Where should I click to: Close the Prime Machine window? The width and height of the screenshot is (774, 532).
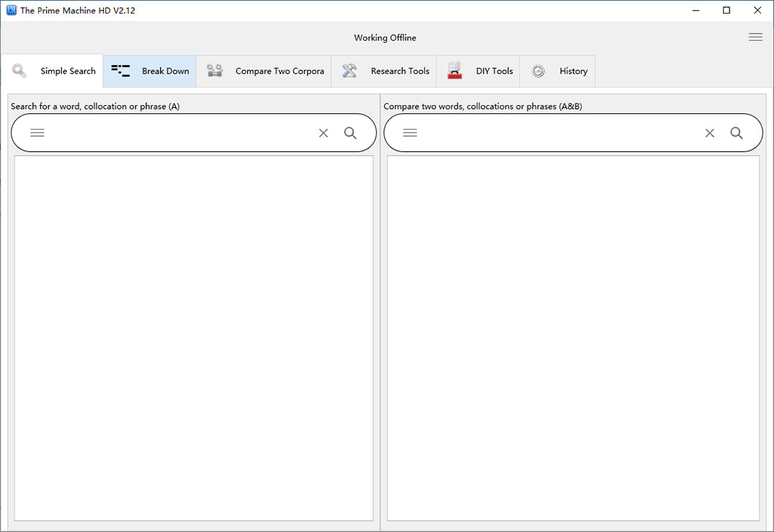758,10
